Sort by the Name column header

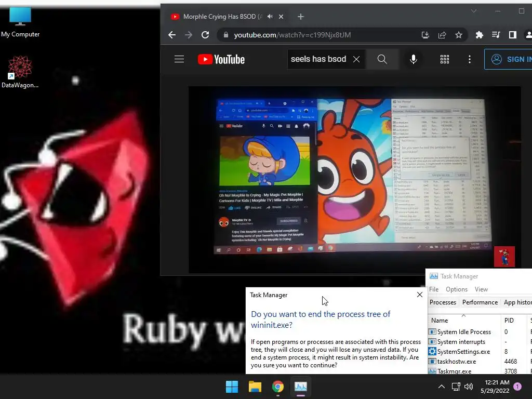pyautogui.click(x=464, y=320)
